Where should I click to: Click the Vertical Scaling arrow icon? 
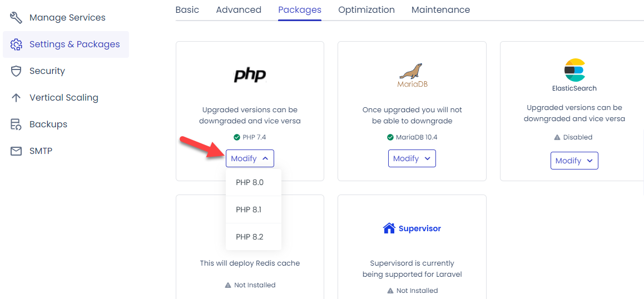click(x=16, y=98)
